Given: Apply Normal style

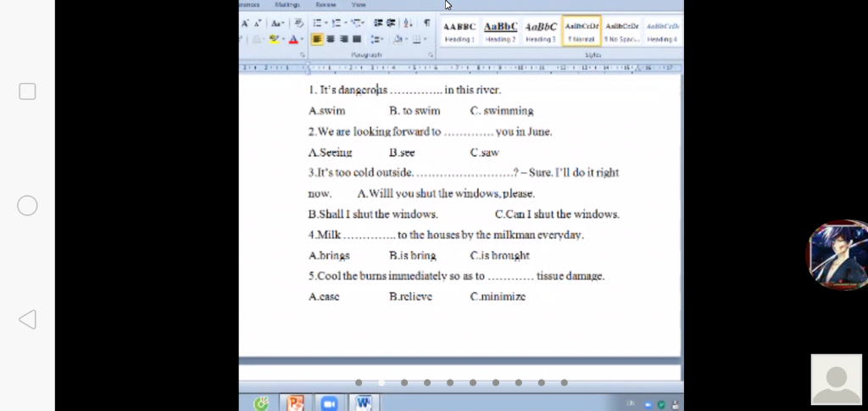Looking at the screenshot, I should tap(581, 31).
